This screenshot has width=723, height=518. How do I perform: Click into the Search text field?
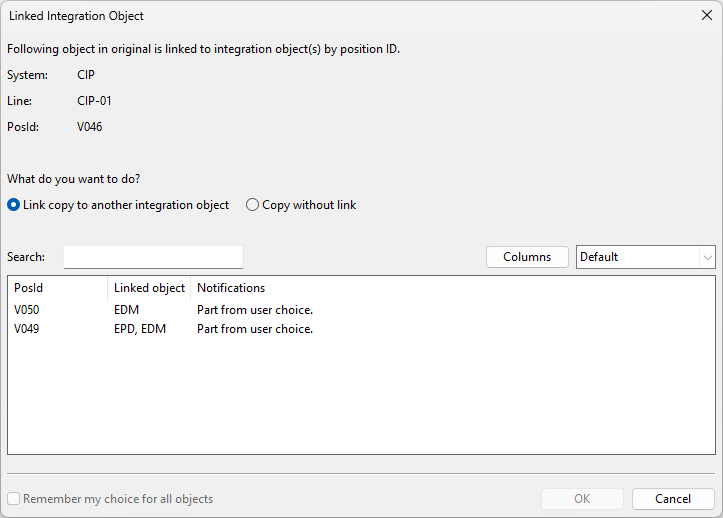coord(153,257)
